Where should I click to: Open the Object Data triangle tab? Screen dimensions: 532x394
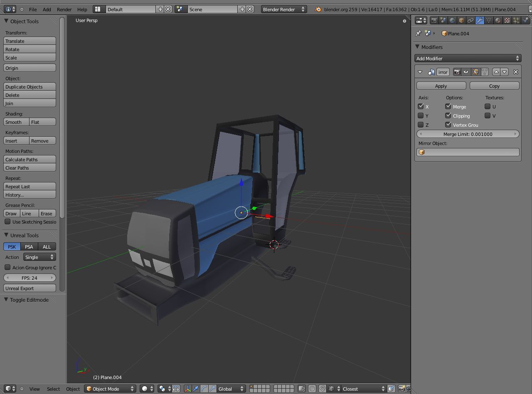click(x=489, y=20)
